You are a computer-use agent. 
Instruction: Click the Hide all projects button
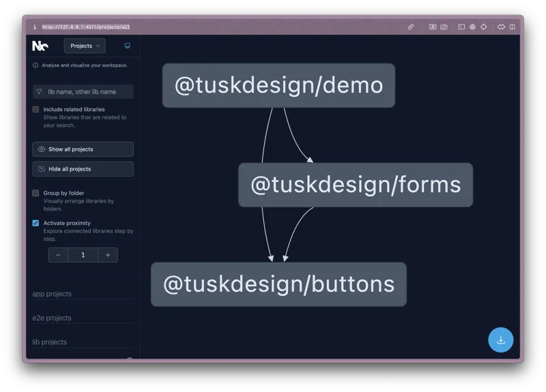[83, 169]
